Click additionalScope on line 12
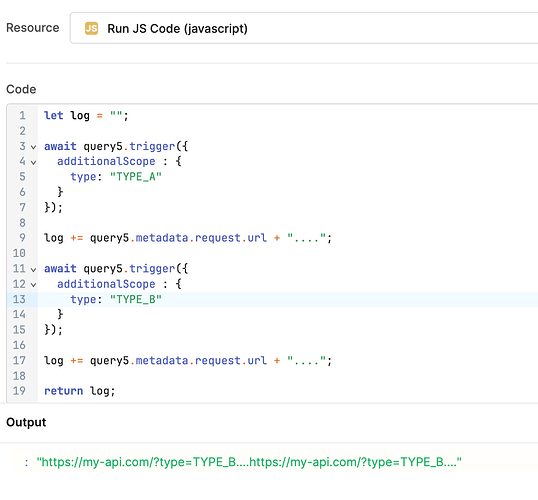538x500 pixels. point(106,284)
